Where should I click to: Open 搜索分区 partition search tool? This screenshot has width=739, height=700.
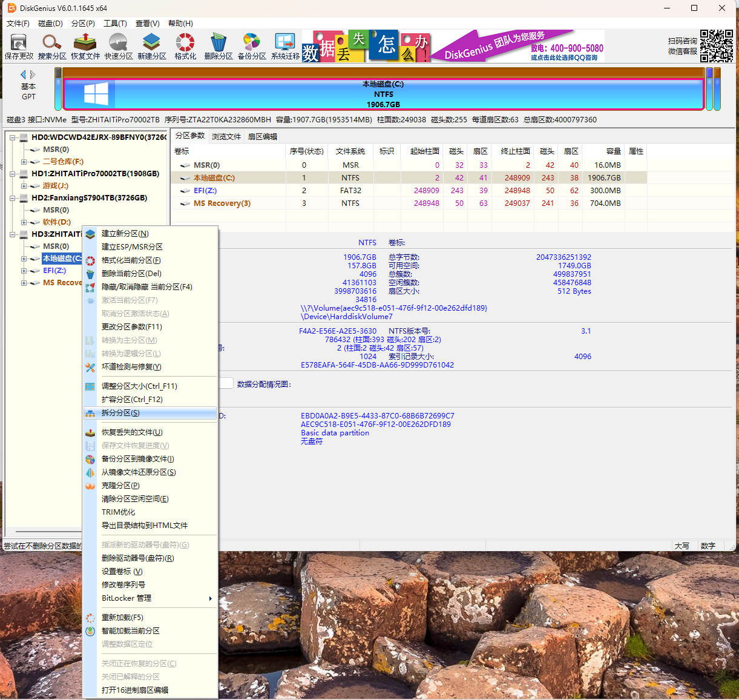point(52,47)
